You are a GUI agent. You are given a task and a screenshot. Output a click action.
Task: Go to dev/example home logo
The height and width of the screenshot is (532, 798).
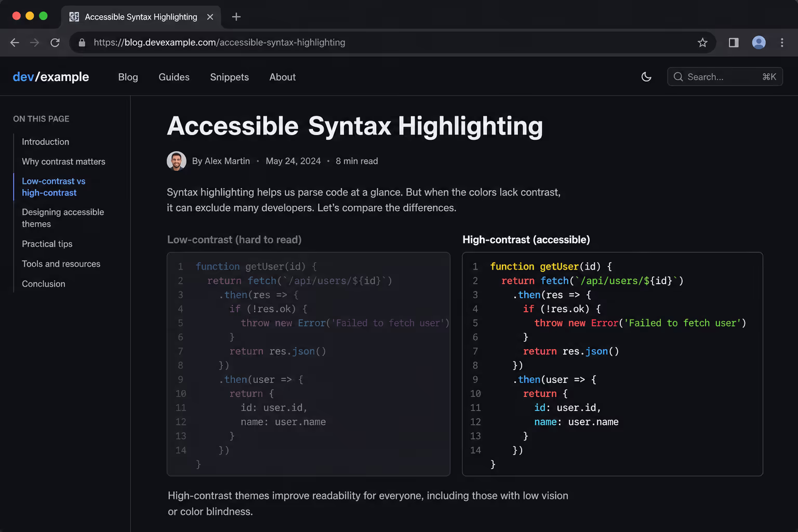click(x=51, y=77)
